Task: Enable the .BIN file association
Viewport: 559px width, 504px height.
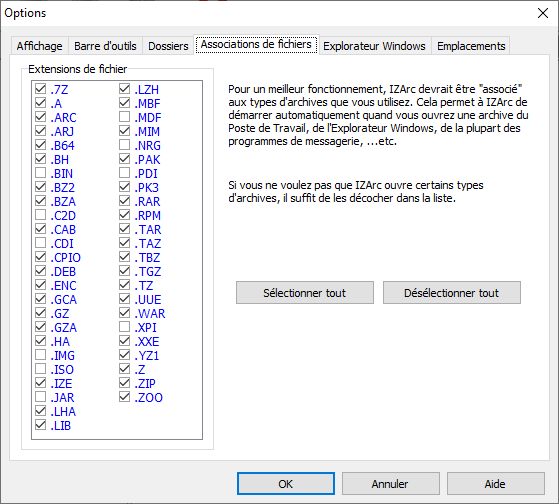Action: [41, 173]
